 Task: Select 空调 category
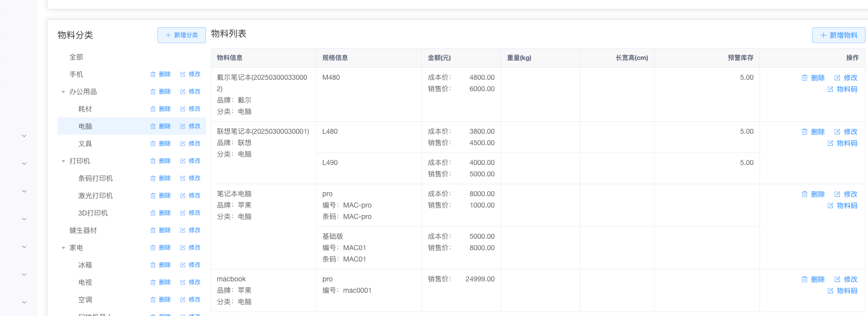click(85, 300)
